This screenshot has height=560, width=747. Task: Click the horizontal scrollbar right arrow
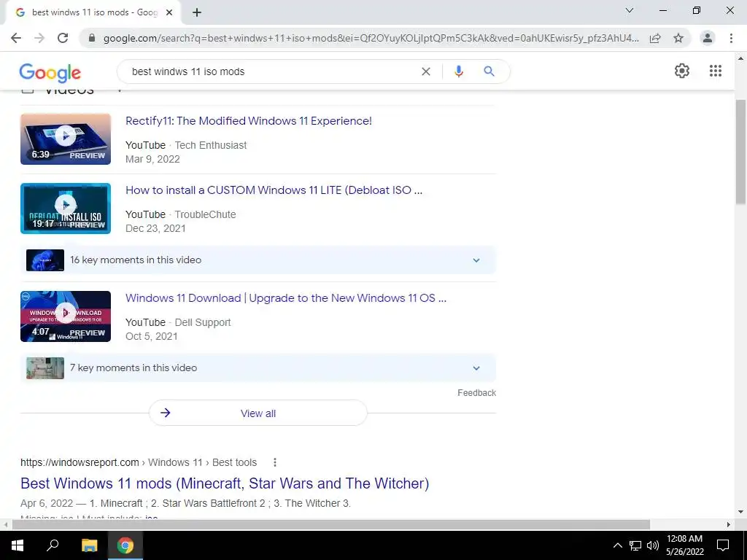pos(729,524)
